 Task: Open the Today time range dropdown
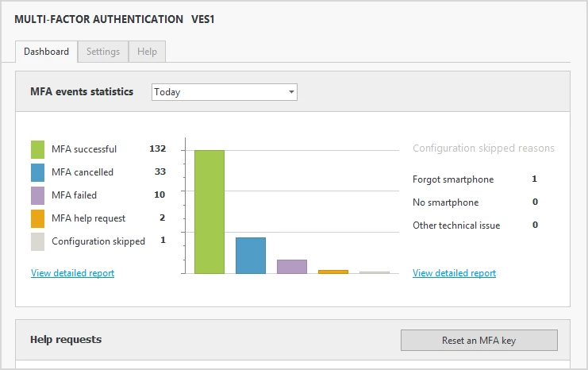pos(224,92)
